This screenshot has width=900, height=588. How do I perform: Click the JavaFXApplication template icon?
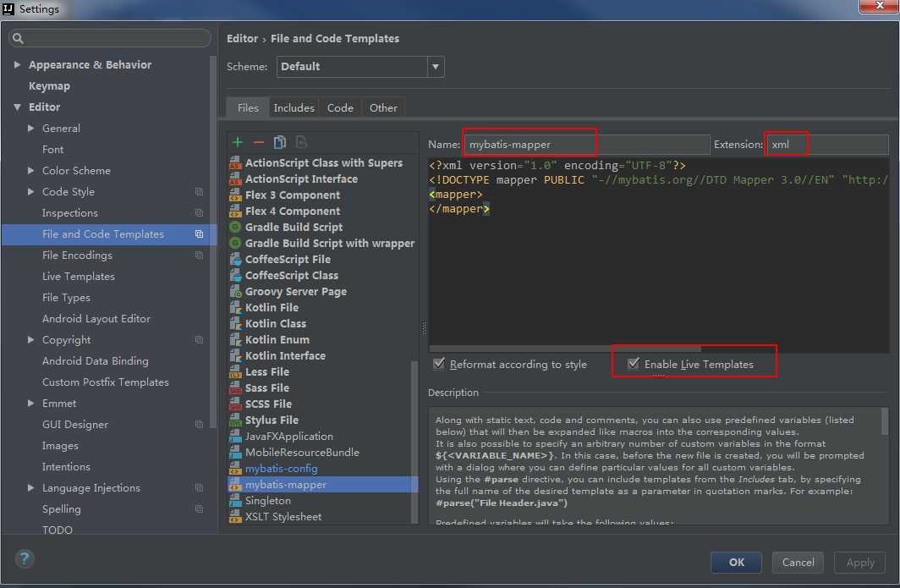pos(235,437)
